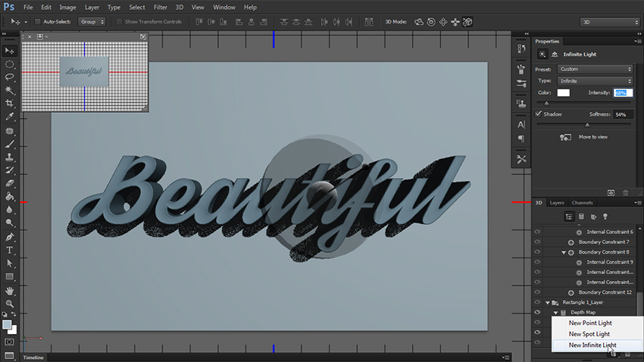Enable the Auto-Select checkbox
This screenshot has height=362, width=644.
(x=38, y=22)
